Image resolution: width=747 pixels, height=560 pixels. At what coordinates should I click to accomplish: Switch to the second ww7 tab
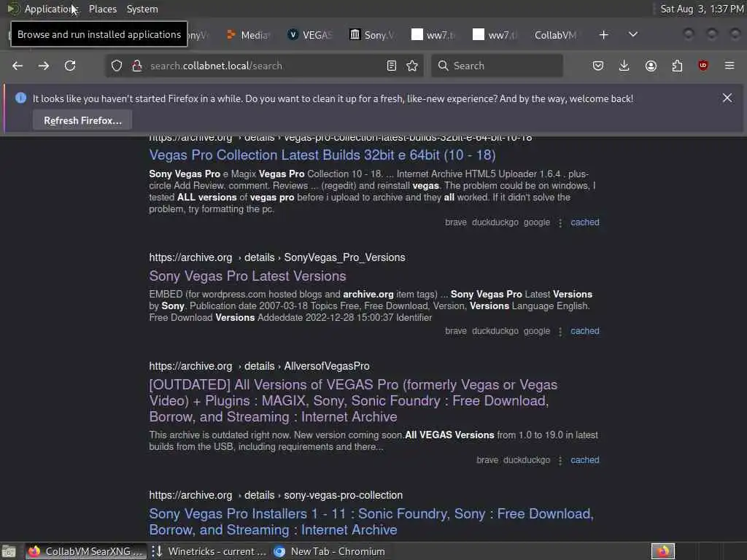[495, 35]
